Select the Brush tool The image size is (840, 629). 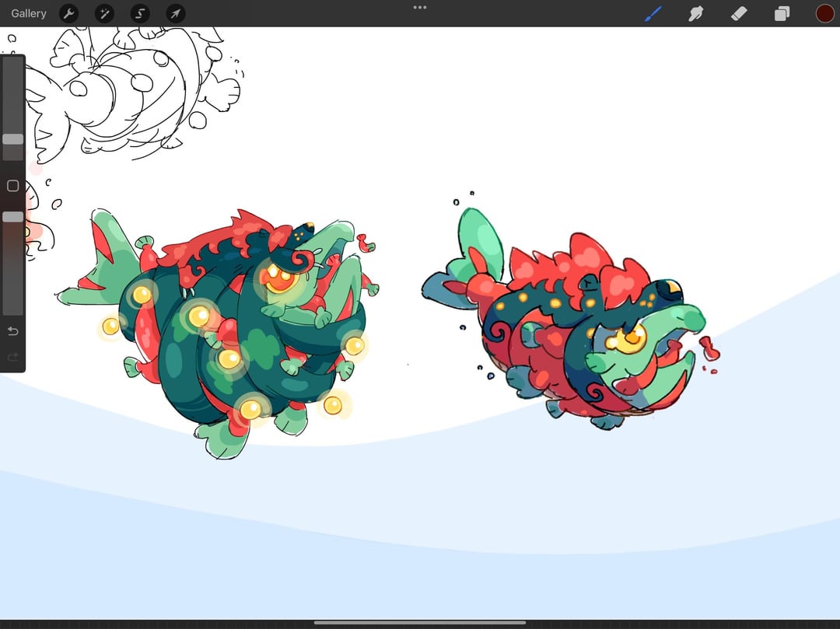pos(653,13)
